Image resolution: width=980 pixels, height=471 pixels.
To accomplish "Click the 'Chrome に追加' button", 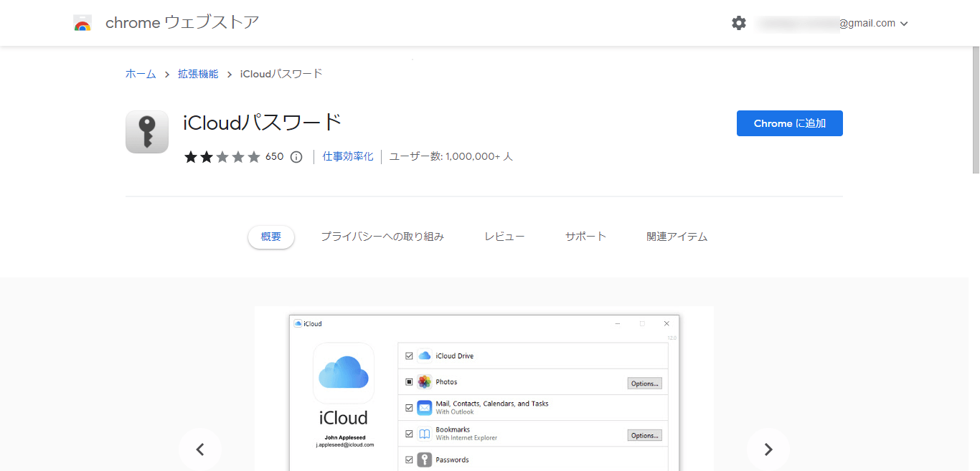I will tap(790, 123).
